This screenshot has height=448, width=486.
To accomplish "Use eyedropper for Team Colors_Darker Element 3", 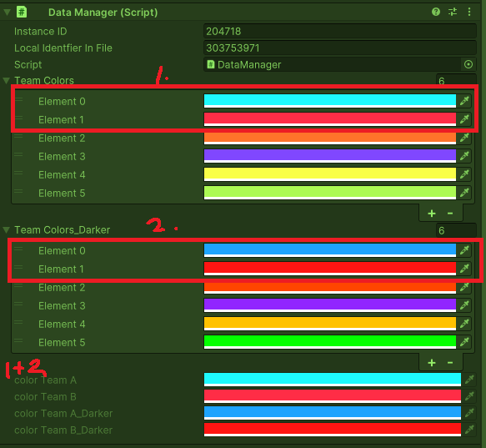I will coord(464,305).
